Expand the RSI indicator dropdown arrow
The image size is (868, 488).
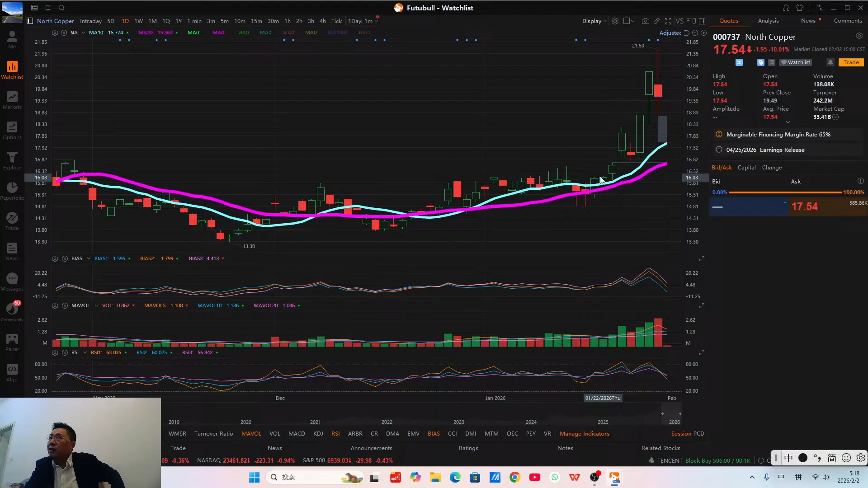[x=85, y=352]
